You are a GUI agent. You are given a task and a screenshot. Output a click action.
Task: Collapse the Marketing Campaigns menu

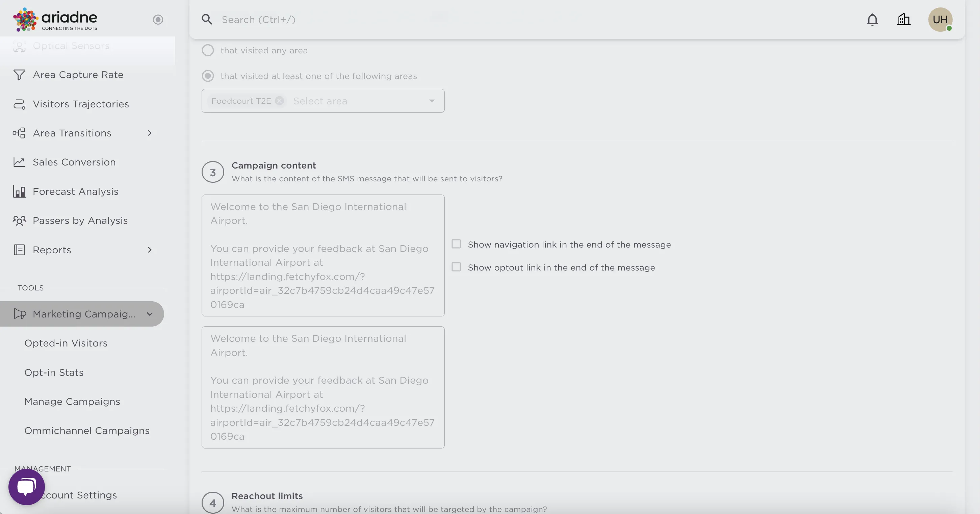[150, 314]
